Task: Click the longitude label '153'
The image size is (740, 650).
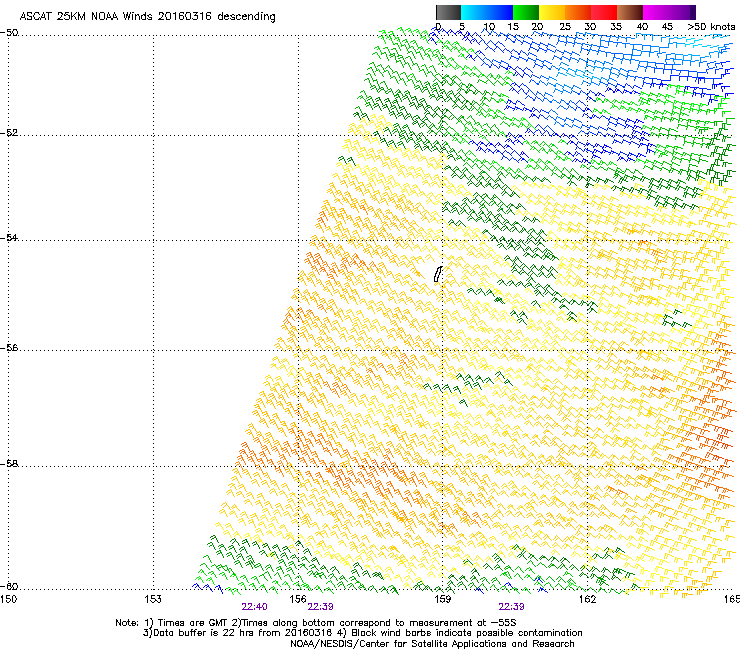Action: point(153,599)
